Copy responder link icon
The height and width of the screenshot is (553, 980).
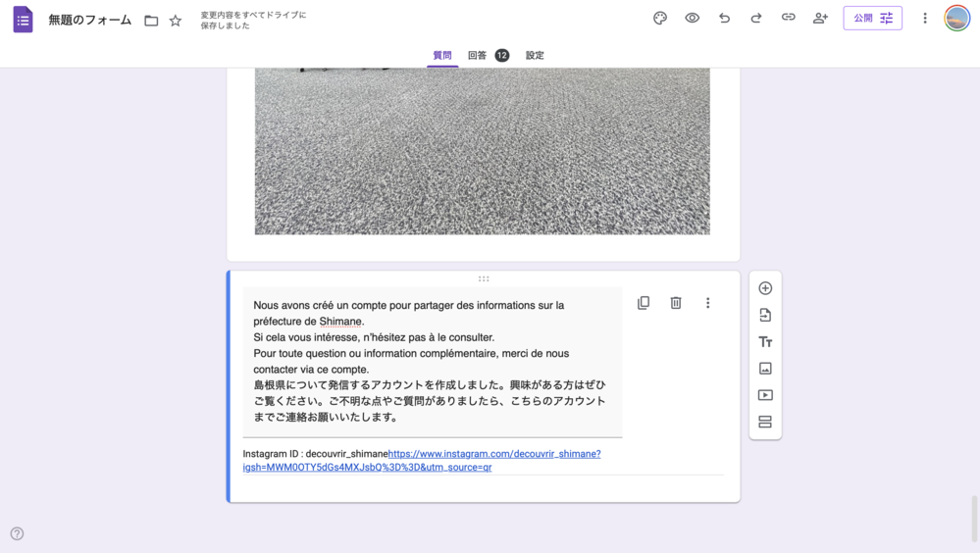point(788,18)
